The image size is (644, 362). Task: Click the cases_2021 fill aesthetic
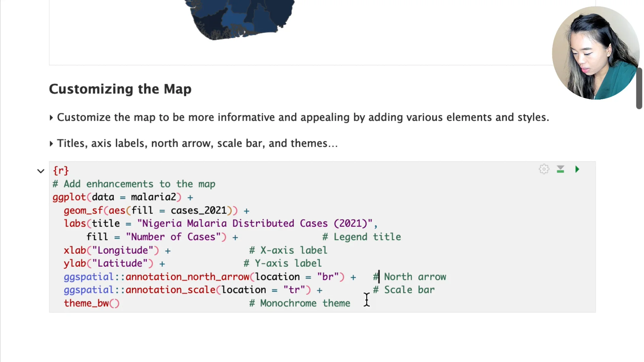199,210
